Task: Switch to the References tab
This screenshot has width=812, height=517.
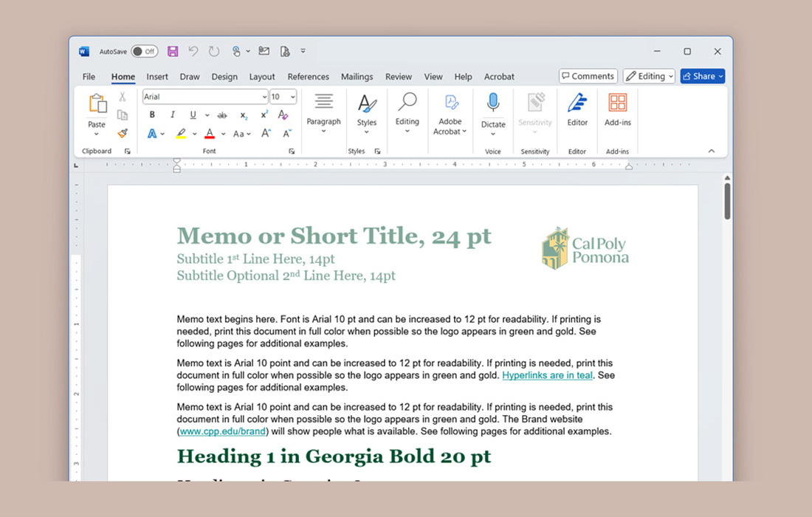Action: tap(308, 77)
